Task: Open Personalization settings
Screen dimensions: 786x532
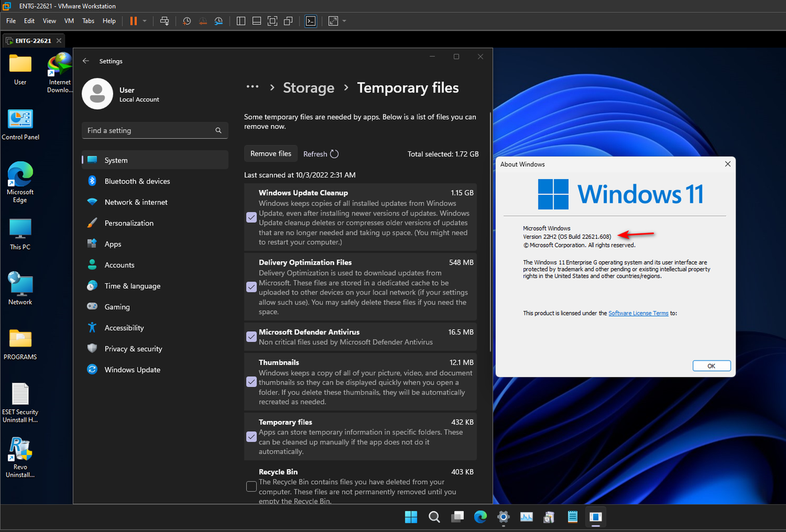Action: pyautogui.click(x=154, y=223)
